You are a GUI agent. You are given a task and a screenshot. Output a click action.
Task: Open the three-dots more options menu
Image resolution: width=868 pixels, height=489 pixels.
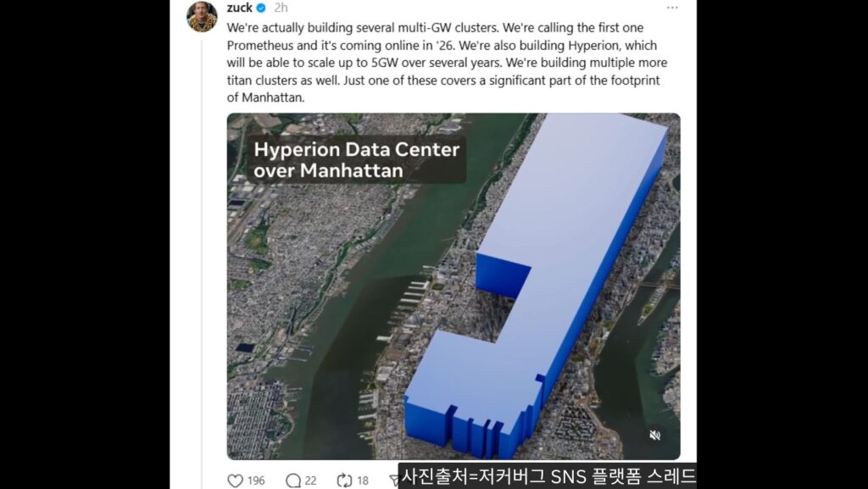672,8
